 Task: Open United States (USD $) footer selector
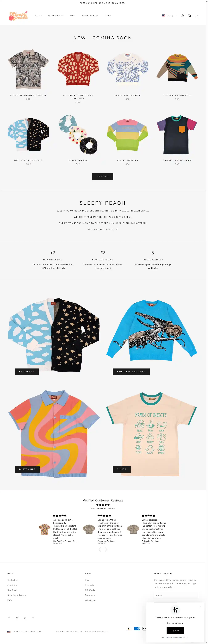pyautogui.click(x=24, y=632)
